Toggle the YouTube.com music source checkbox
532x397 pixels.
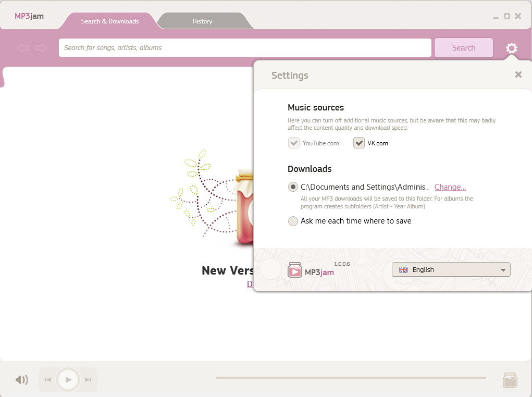tap(293, 143)
